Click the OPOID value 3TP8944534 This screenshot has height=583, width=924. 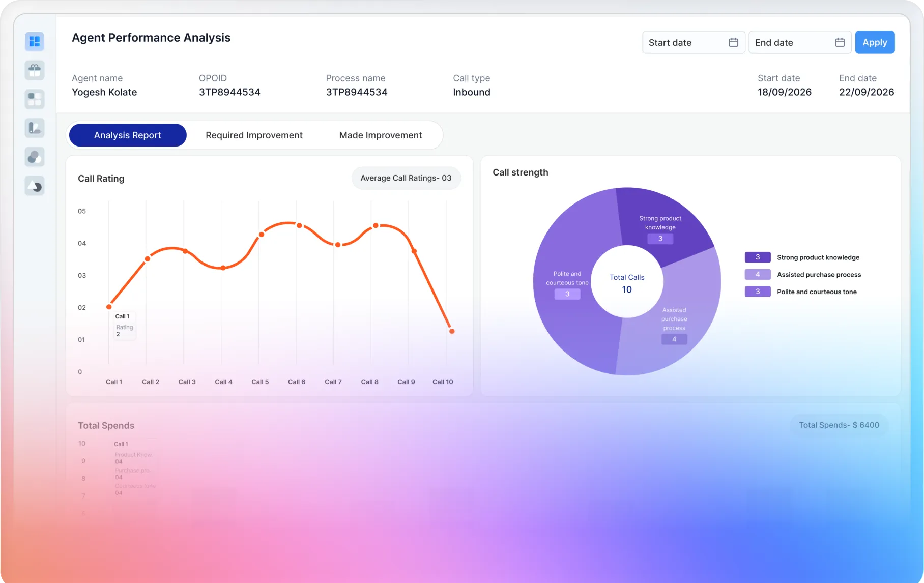(229, 92)
